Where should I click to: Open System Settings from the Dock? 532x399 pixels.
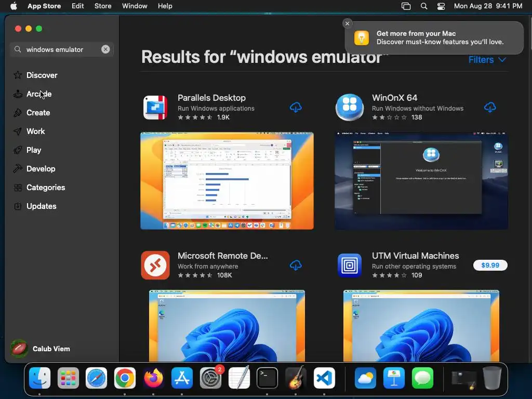pos(211,378)
